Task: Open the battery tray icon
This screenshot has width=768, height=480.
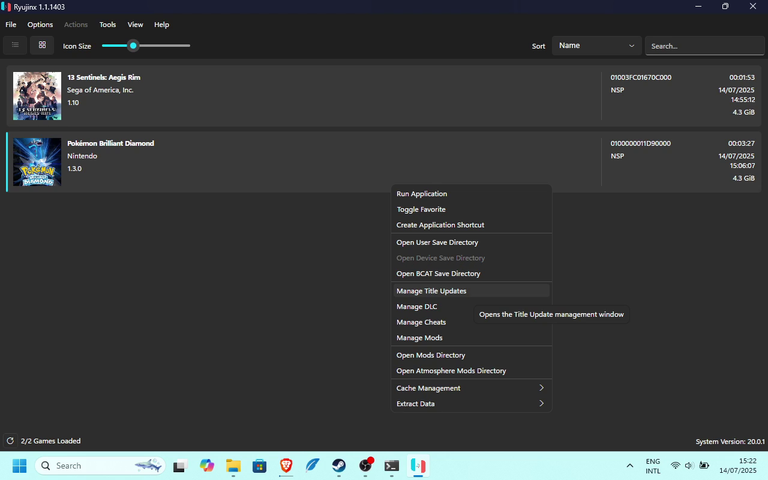Action: (704, 466)
